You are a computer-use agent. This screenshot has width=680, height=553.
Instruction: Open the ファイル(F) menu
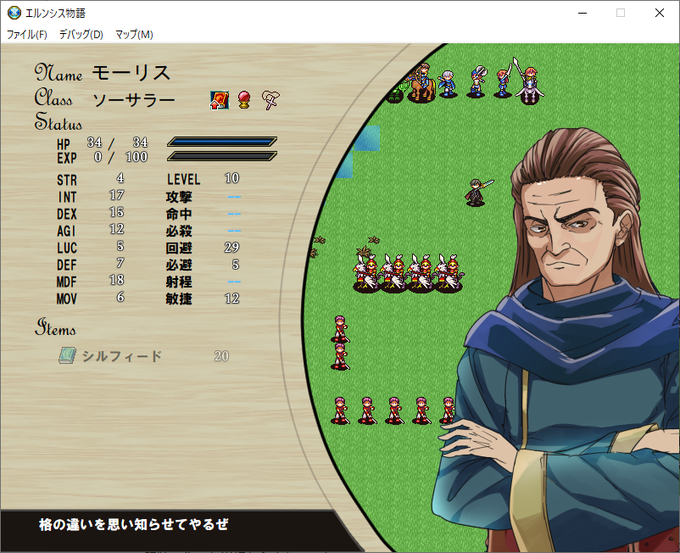[x=27, y=34]
